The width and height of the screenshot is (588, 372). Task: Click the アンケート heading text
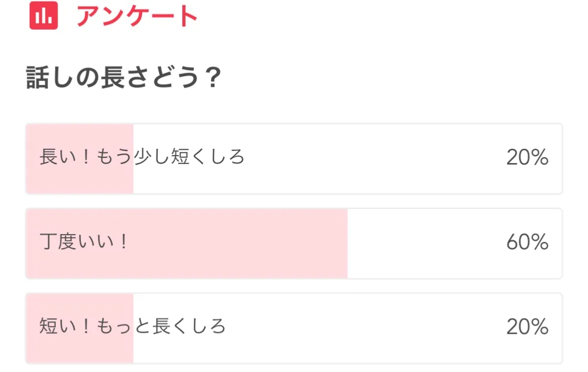137,16
